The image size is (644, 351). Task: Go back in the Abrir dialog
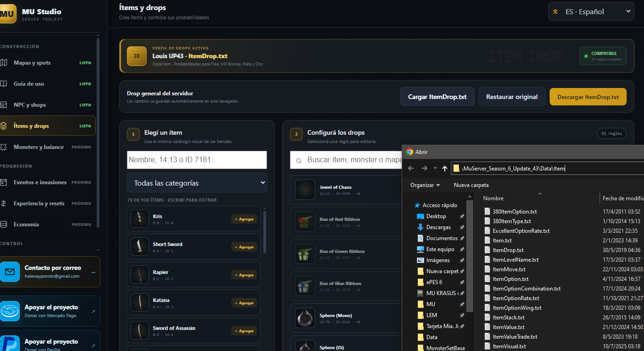[x=411, y=168]
